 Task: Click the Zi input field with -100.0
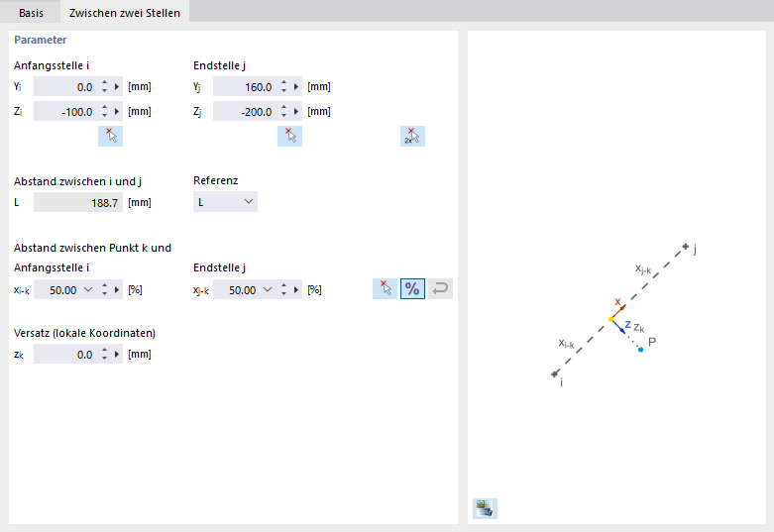65,112
